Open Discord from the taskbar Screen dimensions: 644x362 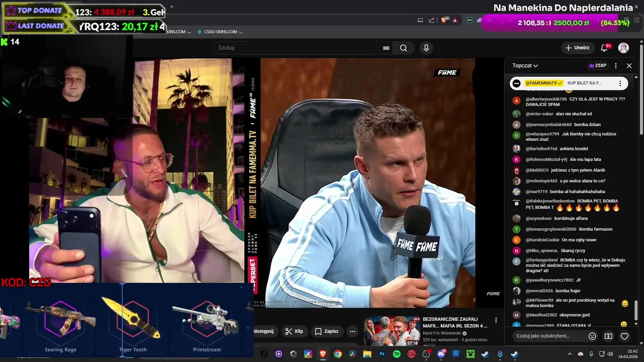tap(442, 354)
